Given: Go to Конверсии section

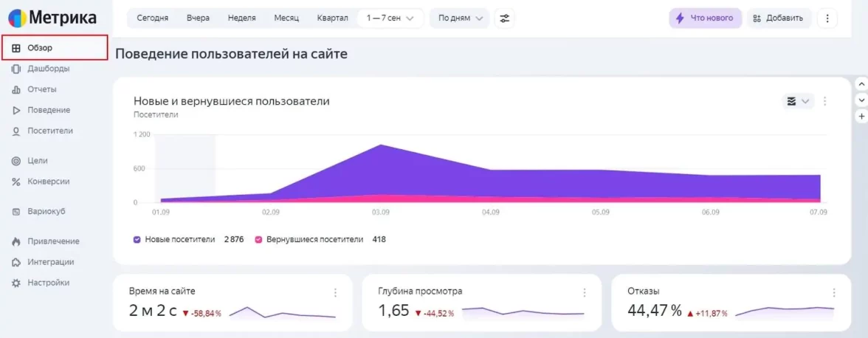Looking at the screenshot, I should (48, 182).
